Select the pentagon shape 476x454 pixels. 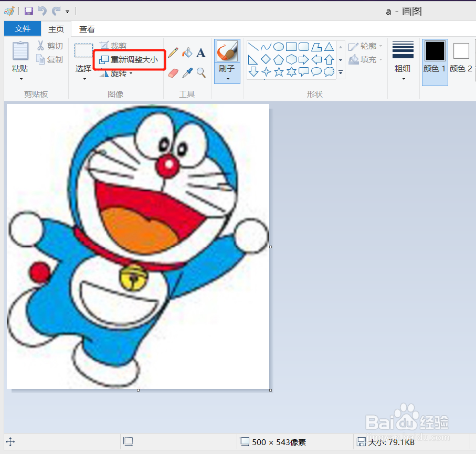pos(279,59)
